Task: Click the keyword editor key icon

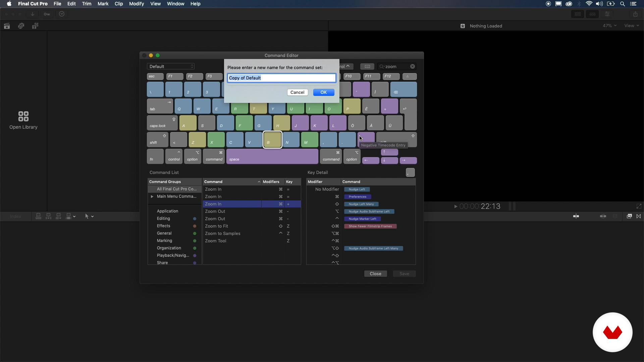Action: (x=47, y=14)
